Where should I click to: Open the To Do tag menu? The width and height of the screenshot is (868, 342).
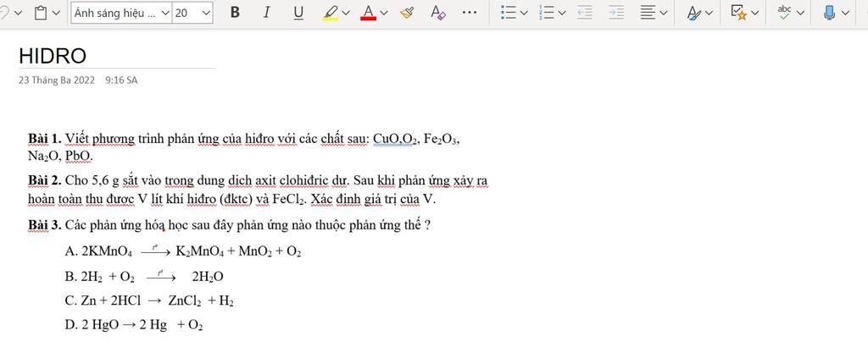(744, 13)
